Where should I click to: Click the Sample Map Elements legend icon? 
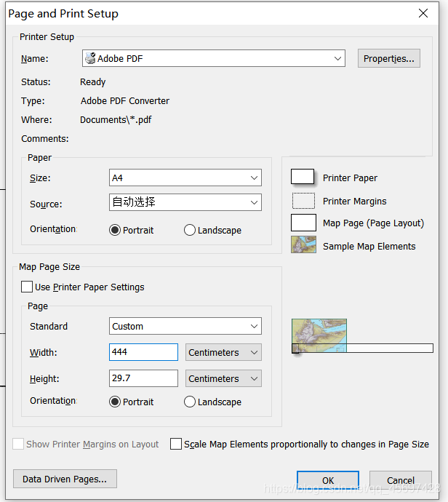[303, 244]
